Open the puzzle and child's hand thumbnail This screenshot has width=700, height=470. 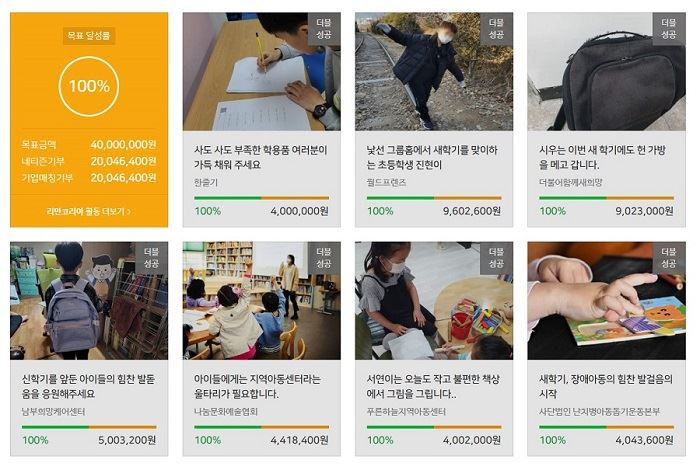tap(606, 301)
